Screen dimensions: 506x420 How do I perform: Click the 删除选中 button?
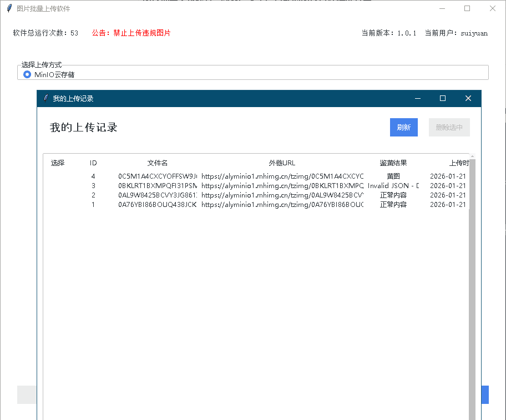(x=449, y=127)
